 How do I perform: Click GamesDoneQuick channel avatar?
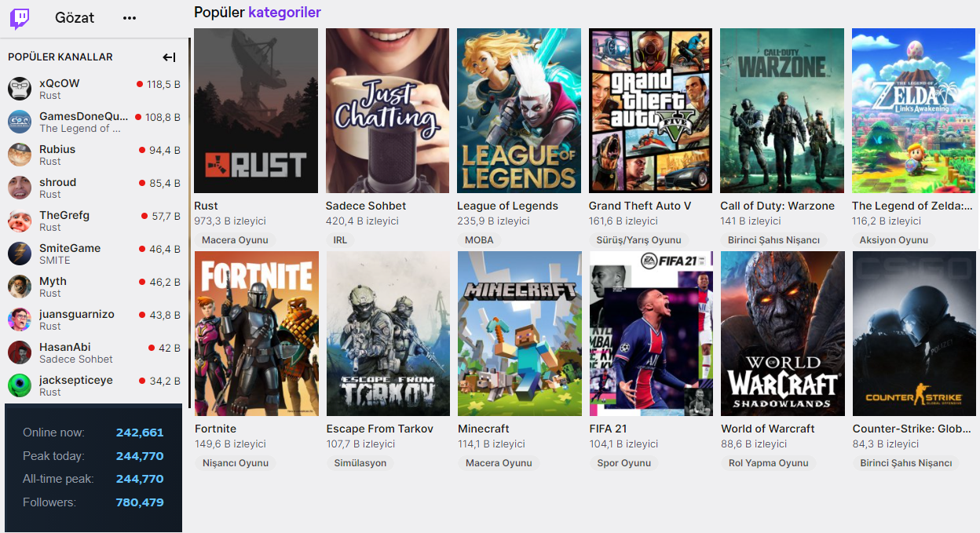click(x=20, y=122)
